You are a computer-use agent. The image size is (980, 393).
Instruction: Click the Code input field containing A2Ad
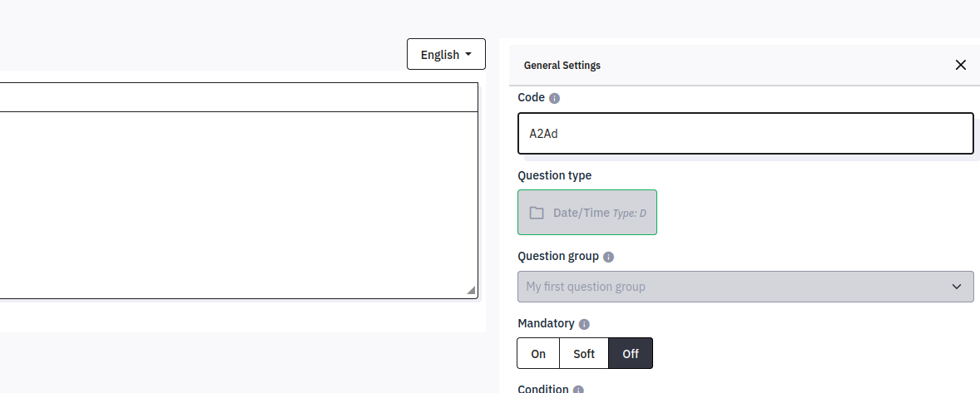[745, 134]
